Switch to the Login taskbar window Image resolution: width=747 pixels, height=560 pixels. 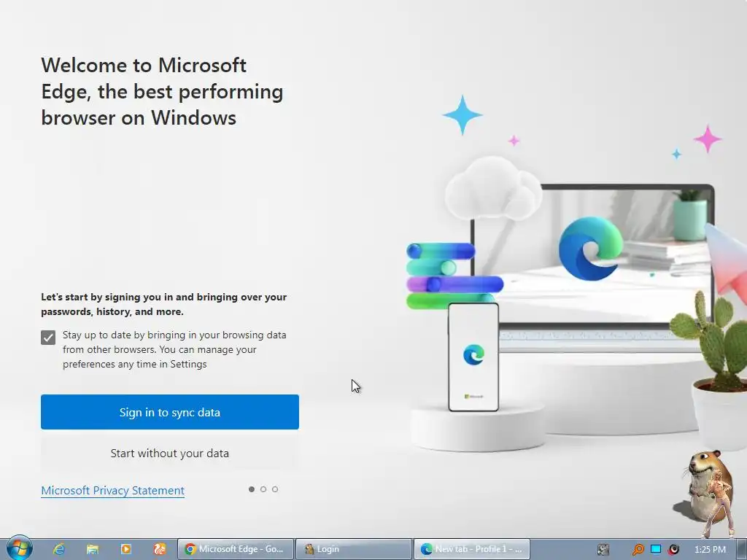point(354,549)
